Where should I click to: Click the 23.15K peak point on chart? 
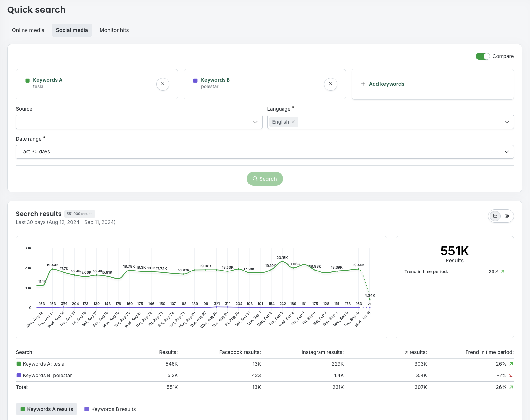(x=282, y=262)
